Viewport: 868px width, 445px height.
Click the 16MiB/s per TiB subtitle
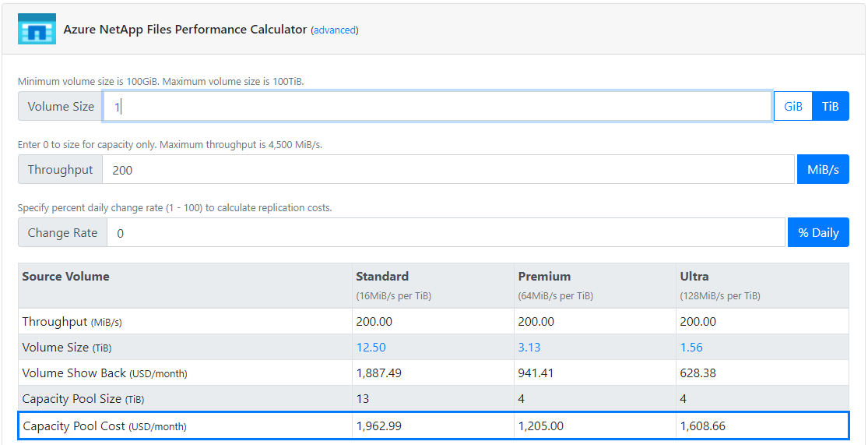[394, 296]
